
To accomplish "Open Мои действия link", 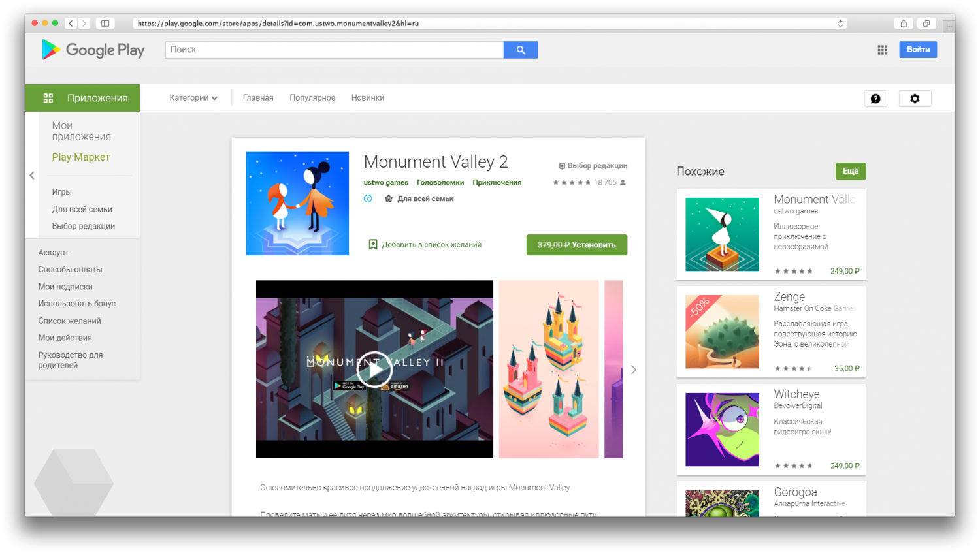I will [x=65, y=338].
